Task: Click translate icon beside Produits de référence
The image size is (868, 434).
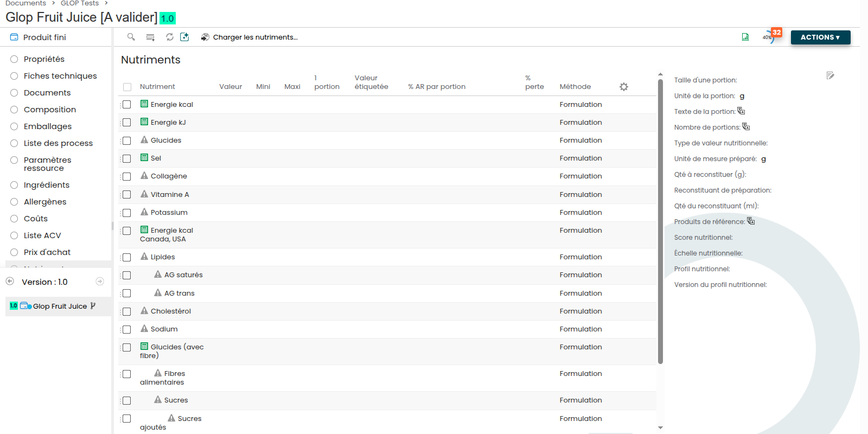Action: coord(751,221)
